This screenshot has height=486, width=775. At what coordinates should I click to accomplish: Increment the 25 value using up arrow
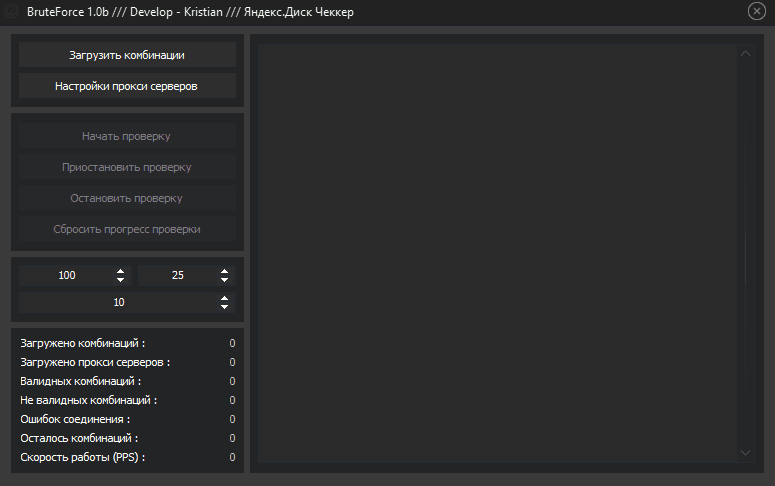pyautogui.click(x=225, y=271)
